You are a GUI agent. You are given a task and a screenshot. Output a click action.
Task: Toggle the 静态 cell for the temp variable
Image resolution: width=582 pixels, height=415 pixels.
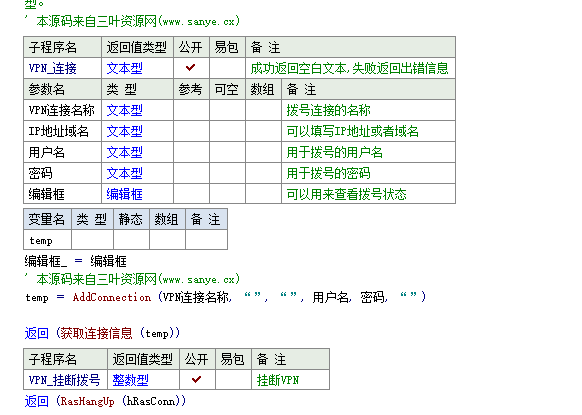[131, 240]
